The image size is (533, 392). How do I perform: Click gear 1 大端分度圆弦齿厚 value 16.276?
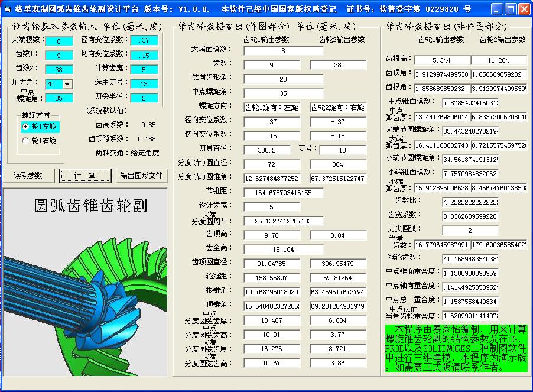tap(272, 349)
